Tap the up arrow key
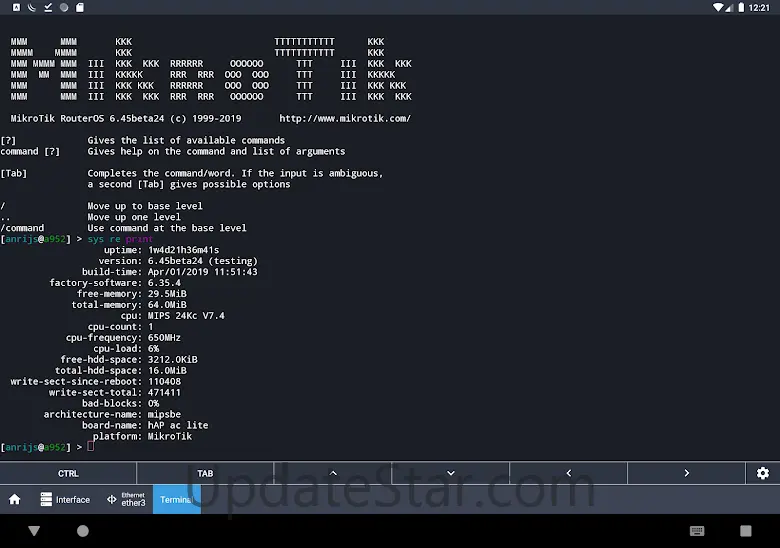Viewport: 780px width, 548px height. 333,473
